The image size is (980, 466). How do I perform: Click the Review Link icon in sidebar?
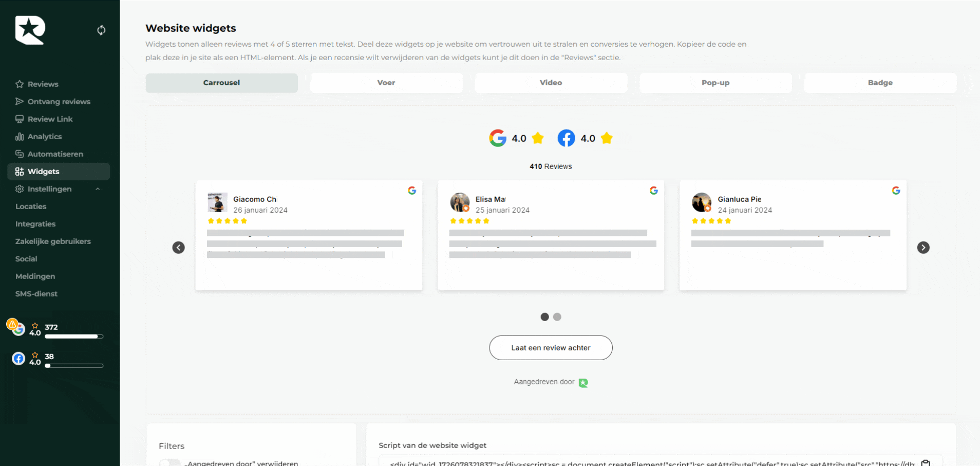19,119
